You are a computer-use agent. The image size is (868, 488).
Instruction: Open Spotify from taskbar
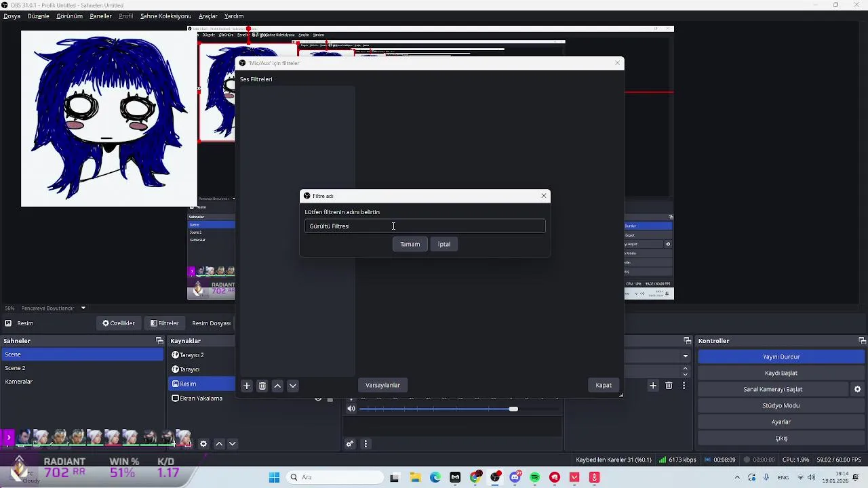tap(535, 478)
